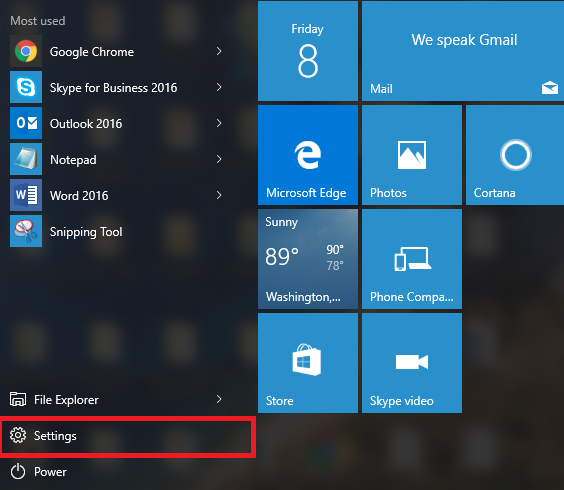Open the Store tile
This screenshot has height=490, width=564.
308,363
